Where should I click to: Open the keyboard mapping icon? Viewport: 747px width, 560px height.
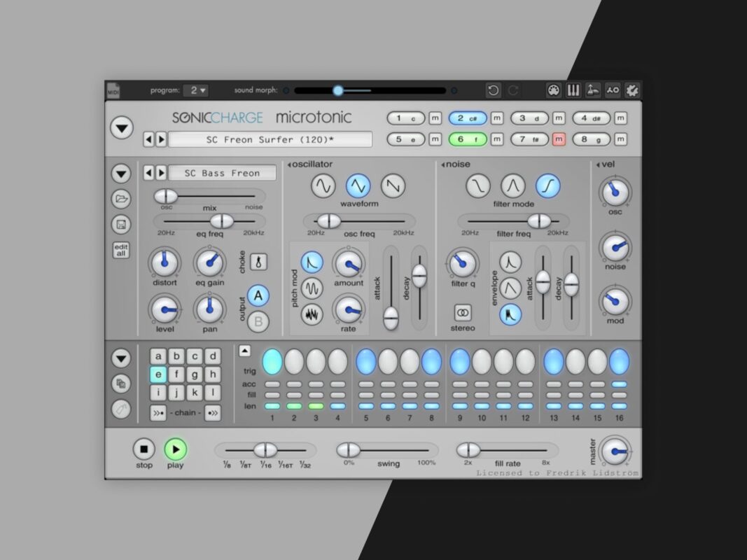[573, 90]
